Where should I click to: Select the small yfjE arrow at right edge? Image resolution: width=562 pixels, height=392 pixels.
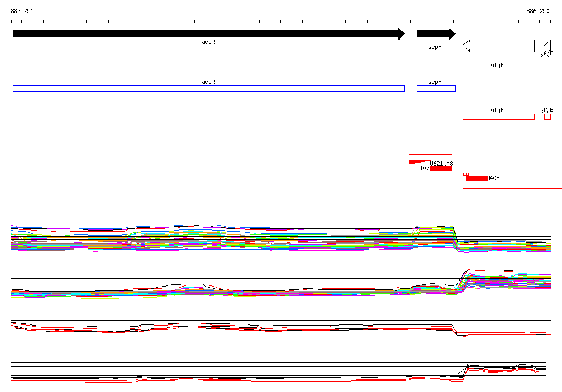pyautogui.click(x=548, y=46)
